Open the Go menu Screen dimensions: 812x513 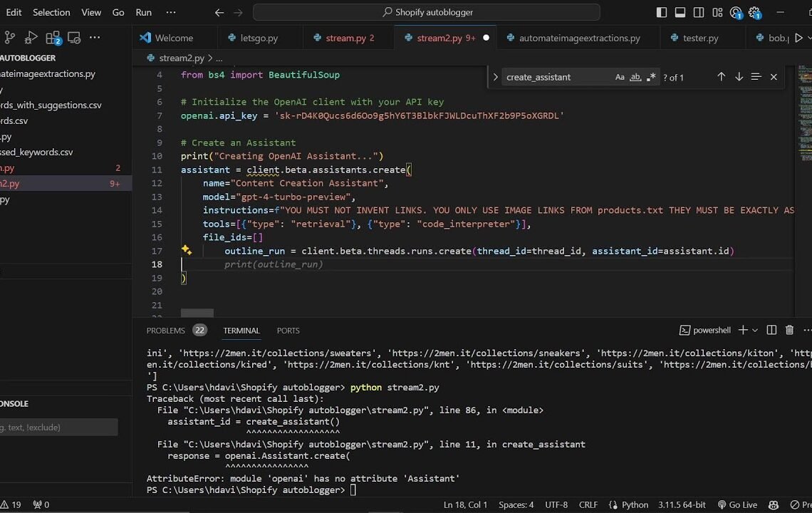[118, 12]
